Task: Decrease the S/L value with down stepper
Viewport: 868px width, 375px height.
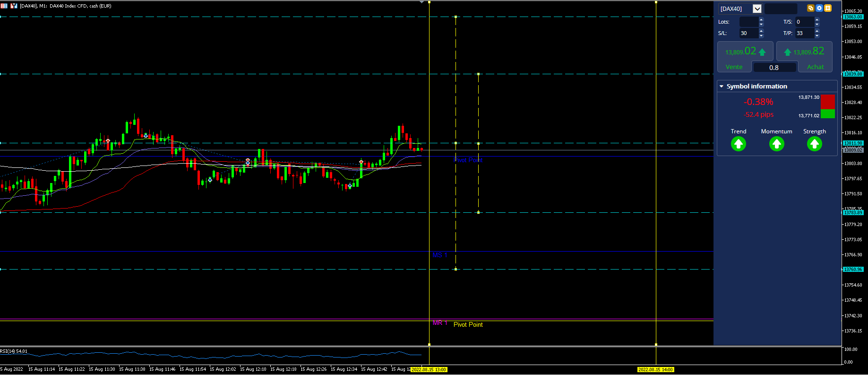Action: tap(761, 35)
